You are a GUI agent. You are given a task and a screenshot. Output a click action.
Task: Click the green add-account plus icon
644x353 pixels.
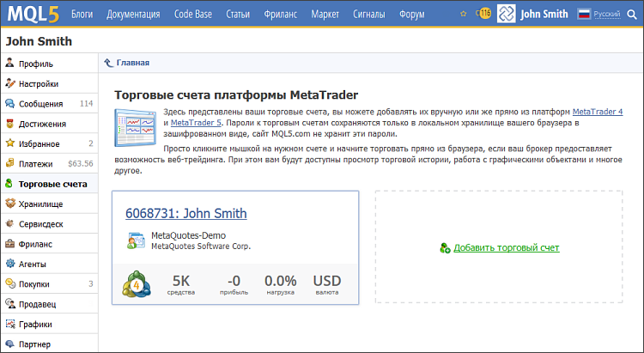click(x=445, y=248)
